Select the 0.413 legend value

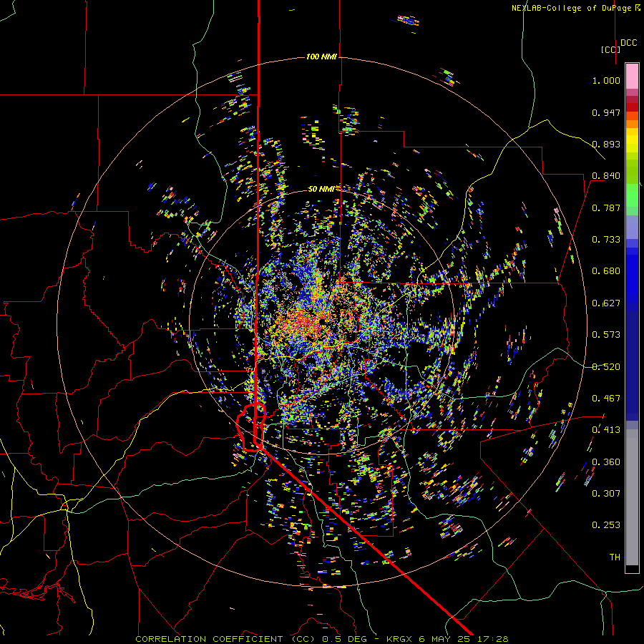606,430
